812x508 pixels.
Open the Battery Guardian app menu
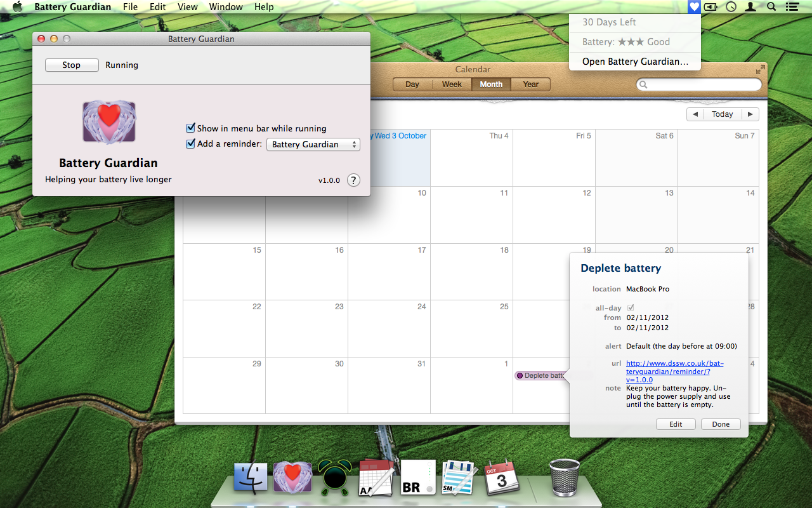(72, 7)
